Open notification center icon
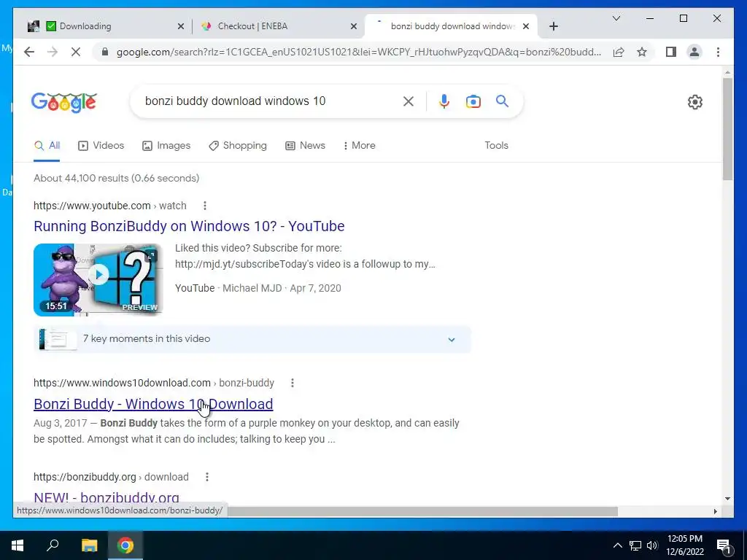Image resolution: width=747 pixels, height=560 pixels. [724, 545]
